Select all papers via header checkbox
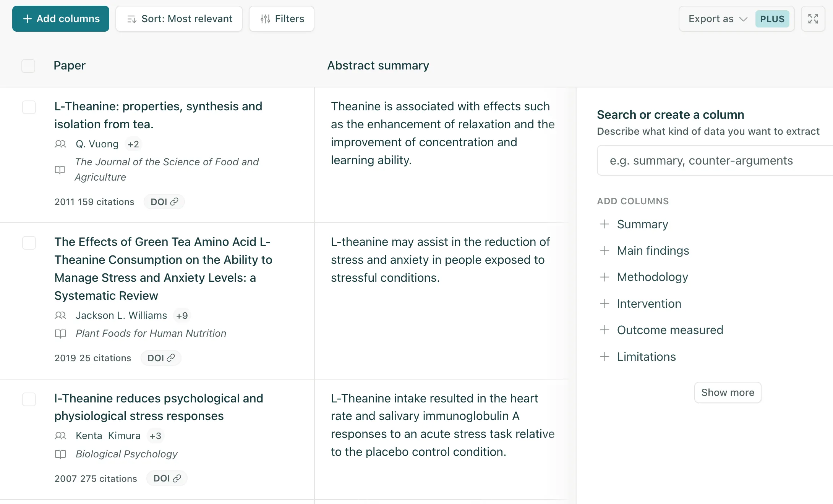 tap(28, 66)
